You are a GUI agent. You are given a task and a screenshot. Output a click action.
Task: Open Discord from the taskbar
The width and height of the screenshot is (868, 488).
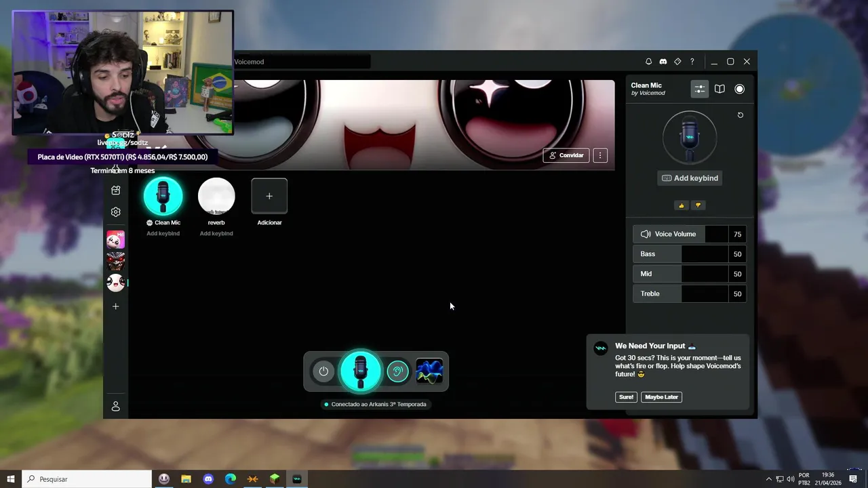point(208,479)
